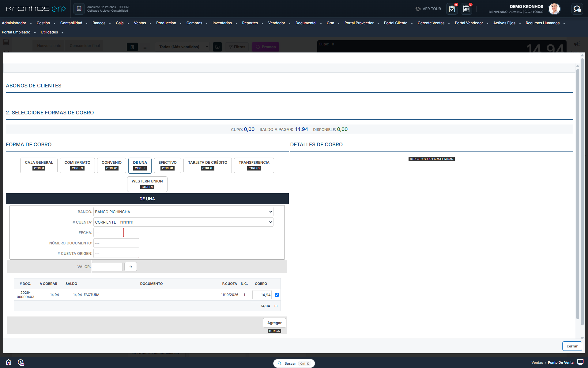
Task: Toggle the checkbox for invoice 2026-00000403
Action: 277,295
